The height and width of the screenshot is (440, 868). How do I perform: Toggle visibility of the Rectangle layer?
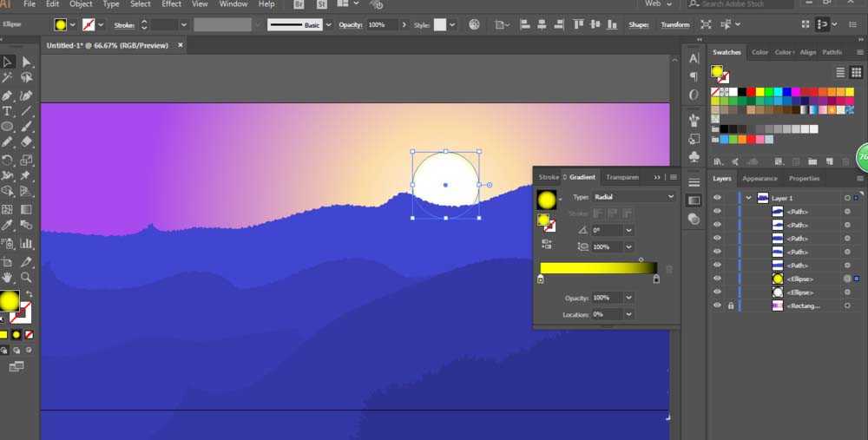click(x=718, y=305)
